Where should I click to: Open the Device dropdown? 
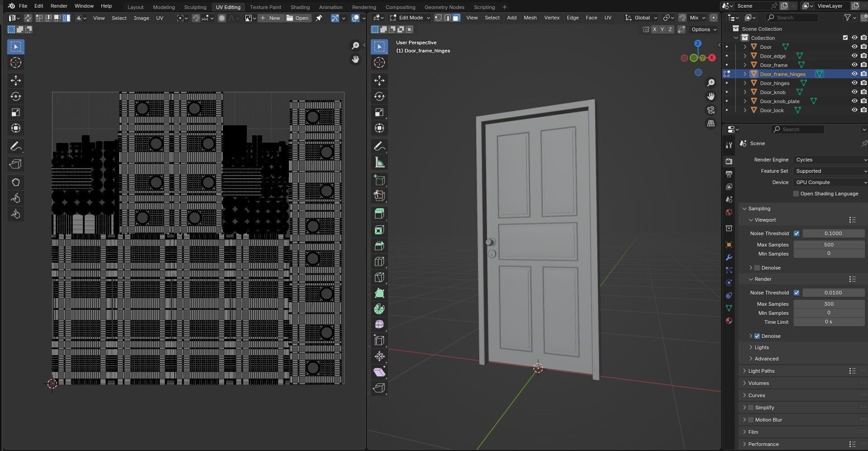point(830,182)
